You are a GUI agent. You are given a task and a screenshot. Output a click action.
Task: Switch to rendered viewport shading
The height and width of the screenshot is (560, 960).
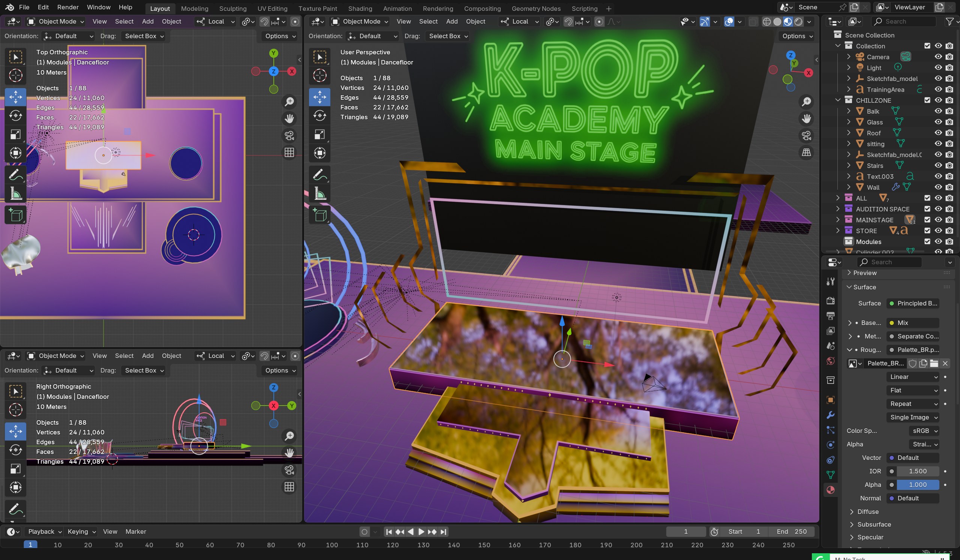pos(798,22)
